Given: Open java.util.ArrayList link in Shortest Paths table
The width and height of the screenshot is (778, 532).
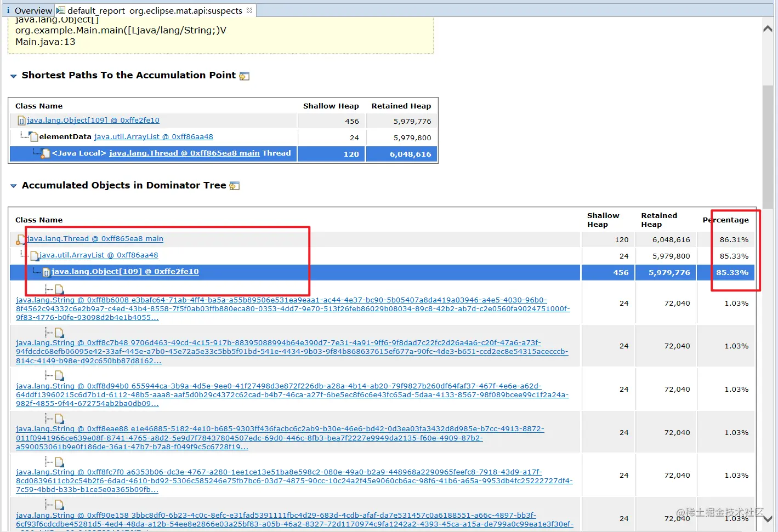Looking at the screenshot, I should coord(154,137).
